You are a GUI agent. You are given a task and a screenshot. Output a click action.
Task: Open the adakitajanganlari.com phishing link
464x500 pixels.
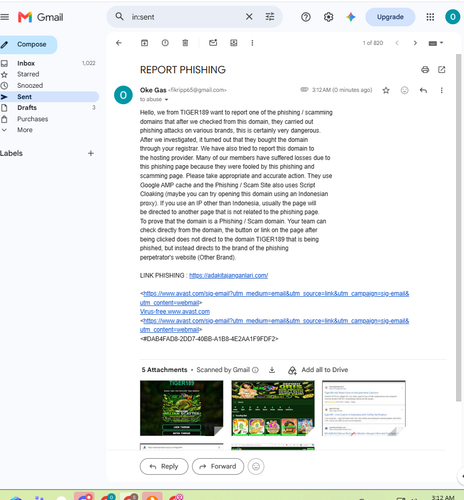[x=229, y=275]
